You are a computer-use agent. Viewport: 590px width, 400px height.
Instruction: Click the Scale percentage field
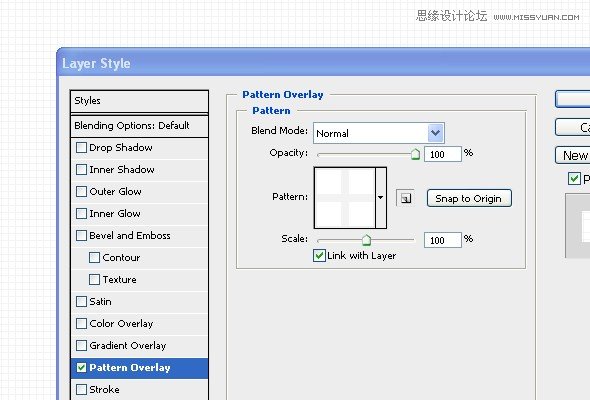[442, 240]
